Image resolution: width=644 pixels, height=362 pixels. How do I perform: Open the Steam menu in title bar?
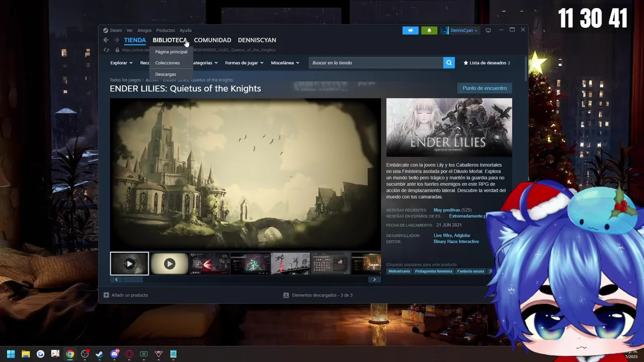pyautogui.click(x=113, y=30)
